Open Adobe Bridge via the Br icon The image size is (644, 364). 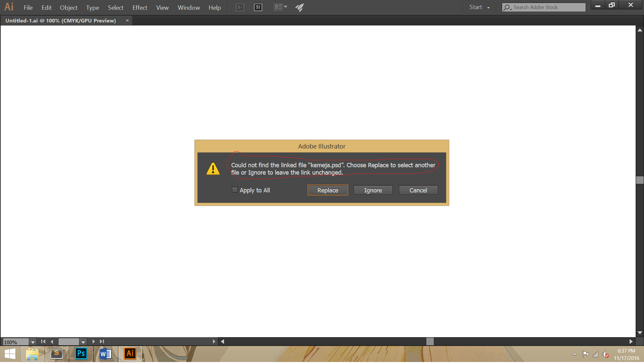pos(240,7)
